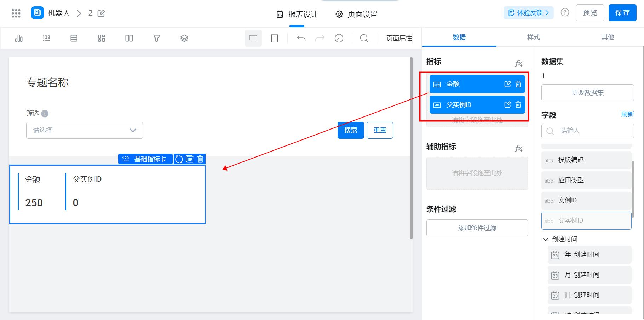This screenshot has height=320, width=644.
Task: Open the 筛选 请选择 dropdown
Action: pos(85,130)
